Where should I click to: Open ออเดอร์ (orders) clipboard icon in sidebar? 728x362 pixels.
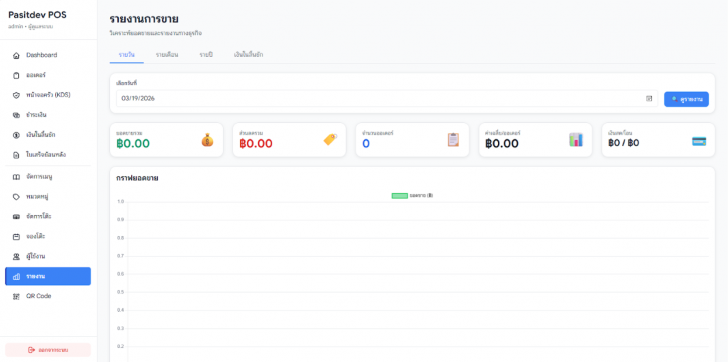16,75
